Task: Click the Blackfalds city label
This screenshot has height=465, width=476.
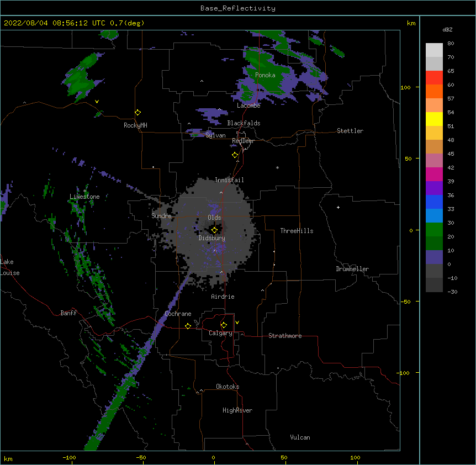Action: point(244,123)
